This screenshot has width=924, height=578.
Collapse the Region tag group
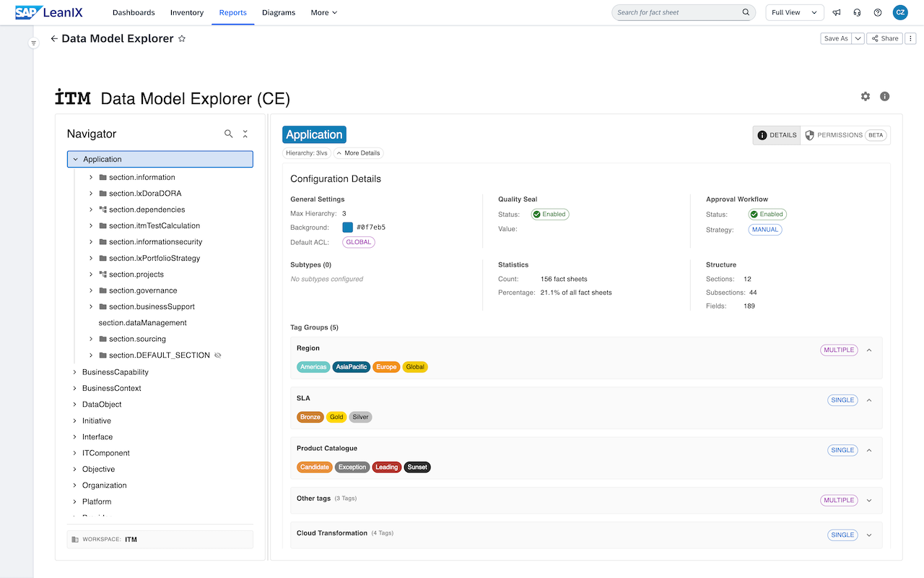(869, 350)
